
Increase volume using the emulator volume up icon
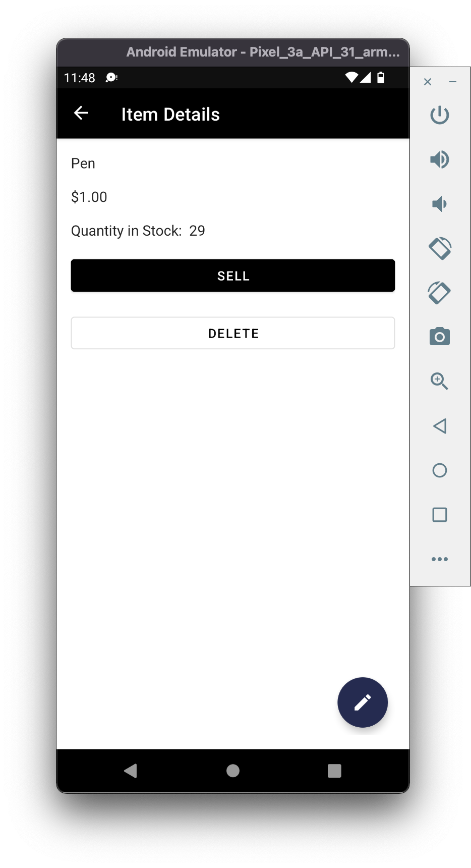(x=439, y=159)
